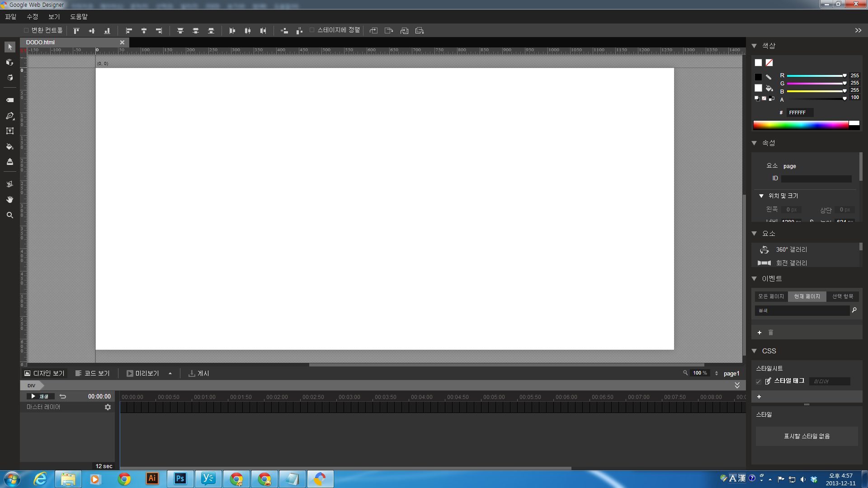Open the 파일 menu

pyautogui.click(x=10, y=17)
